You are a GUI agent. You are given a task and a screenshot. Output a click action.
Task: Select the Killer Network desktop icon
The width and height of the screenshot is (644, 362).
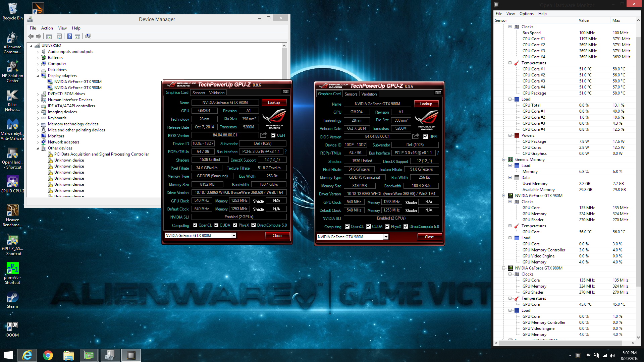[x=12, y=101]
